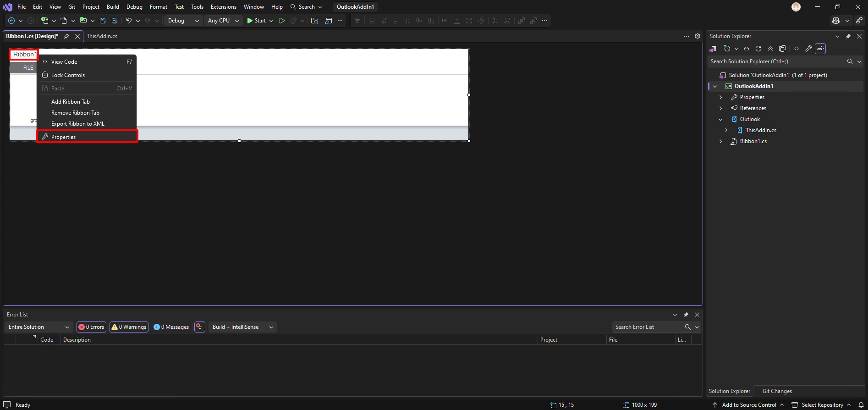The image size is (868, 410).
Task: Click the Description column header
Action: tap(299, 340)
